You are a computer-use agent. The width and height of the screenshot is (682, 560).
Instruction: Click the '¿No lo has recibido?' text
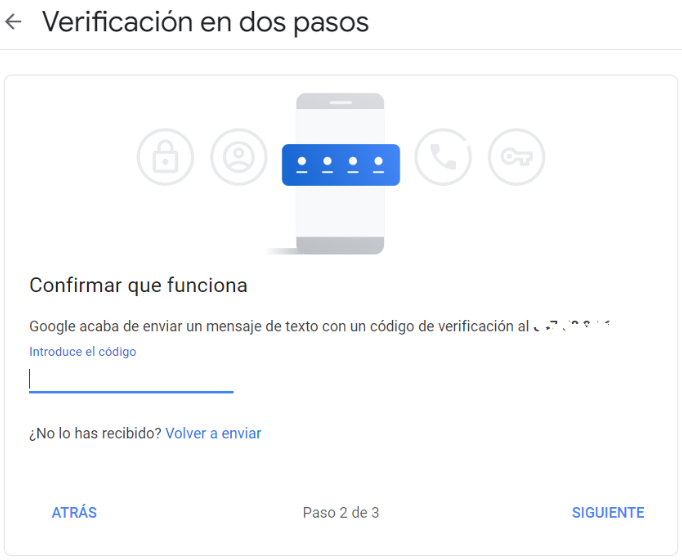pyautogui.click(x=95, y=433)
